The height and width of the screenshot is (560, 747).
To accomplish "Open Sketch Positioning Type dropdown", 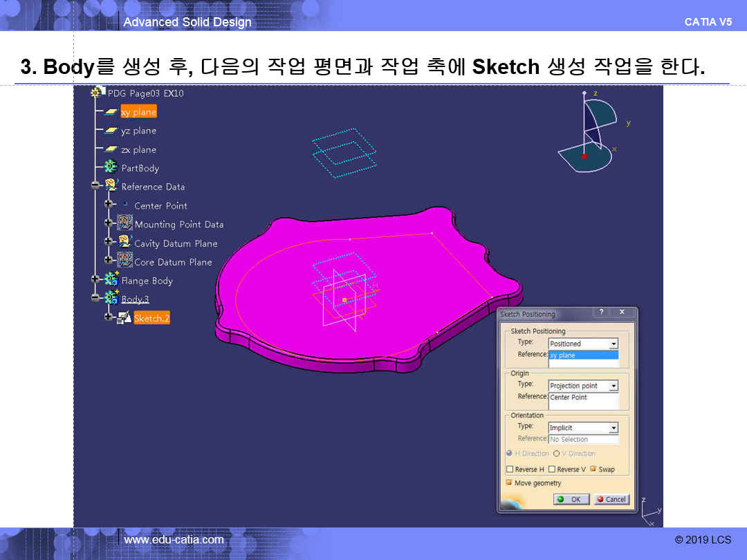I will click(613, 344).
